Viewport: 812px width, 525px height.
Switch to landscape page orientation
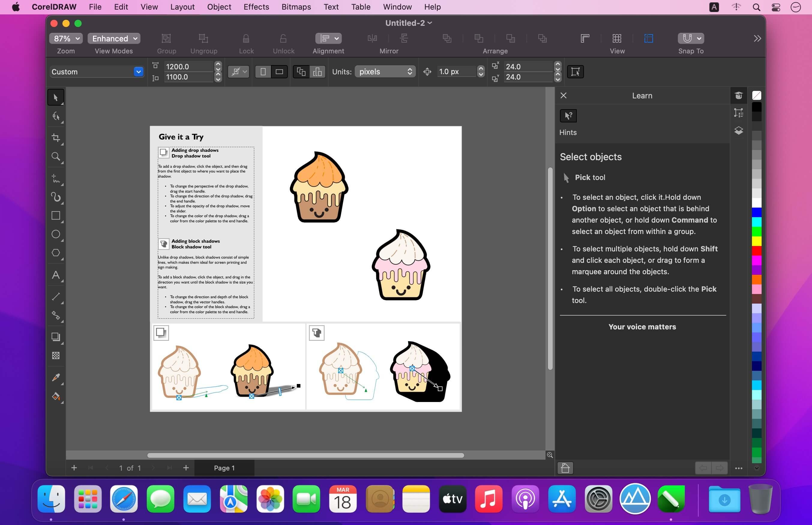click(x=279, y=72)
